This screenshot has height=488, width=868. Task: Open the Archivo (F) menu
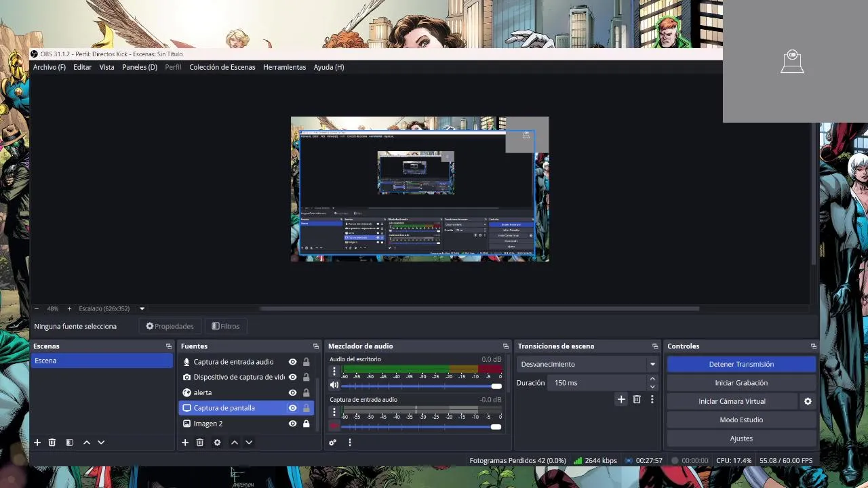click(x=50, y=67)
